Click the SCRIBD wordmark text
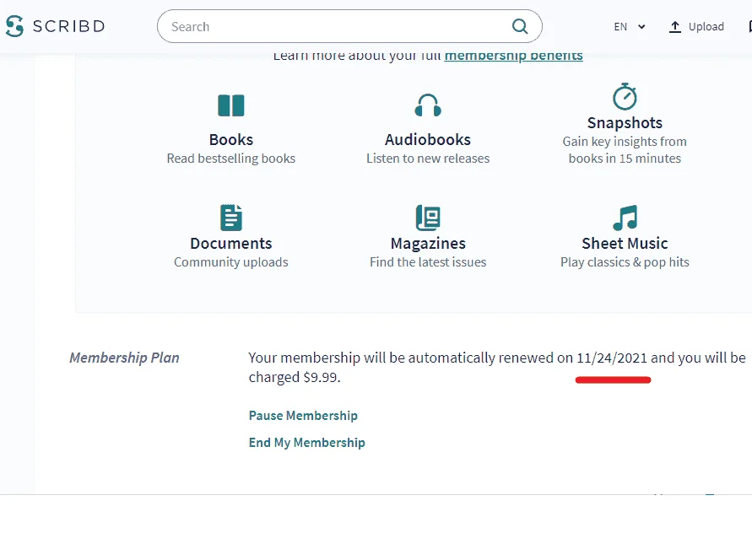The height and width of the screenshot is (560, 752). 68,26
